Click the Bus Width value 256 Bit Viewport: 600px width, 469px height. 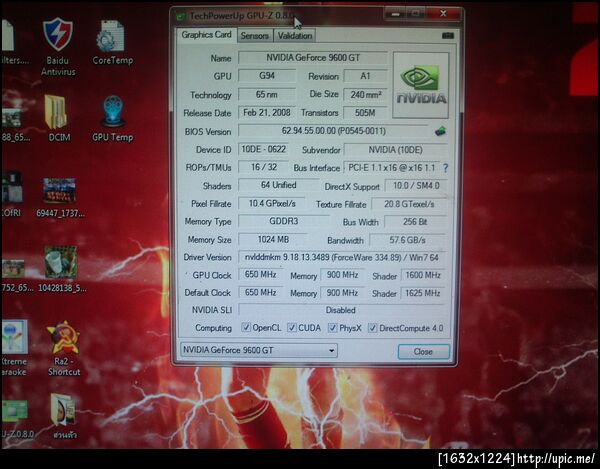[415, 222]
